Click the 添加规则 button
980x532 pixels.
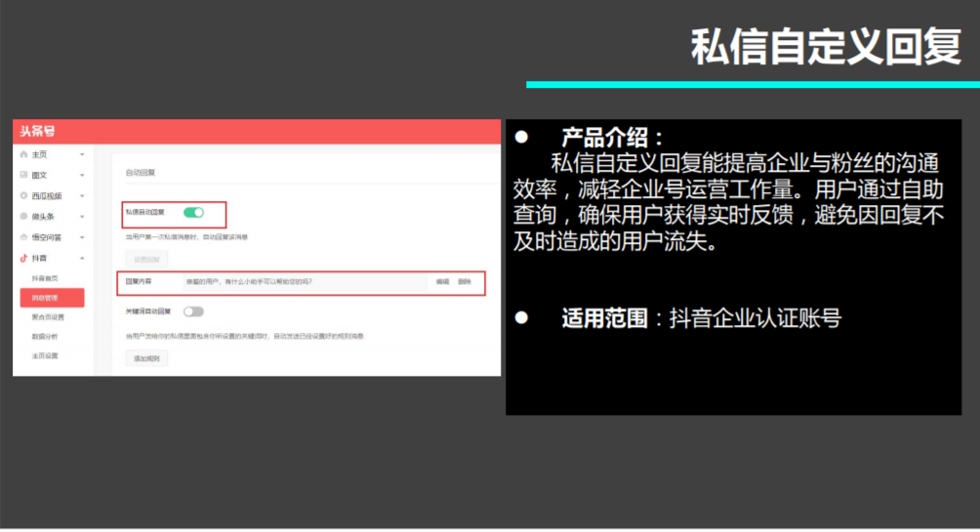pyautogui.click(x=146, y=358)
